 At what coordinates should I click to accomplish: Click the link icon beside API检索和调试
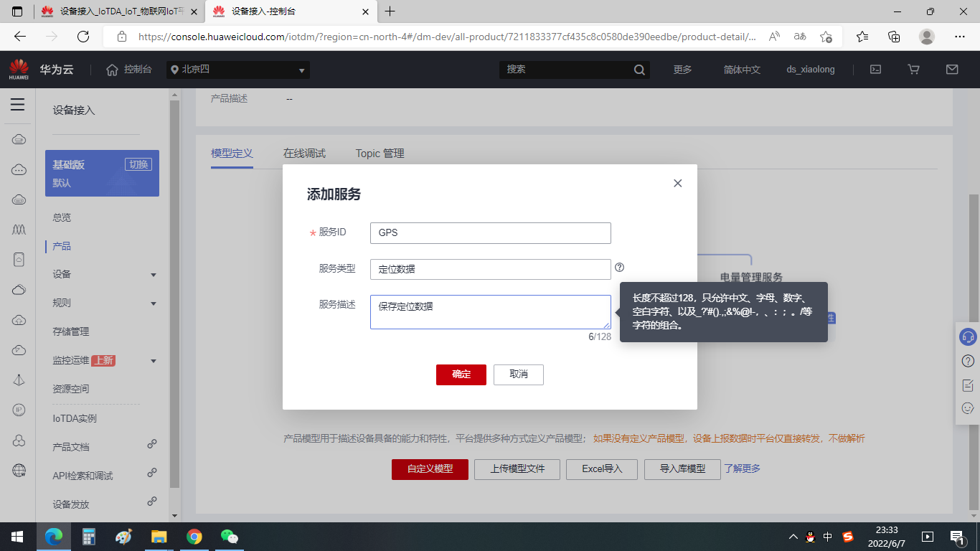(x=152, y=473)
